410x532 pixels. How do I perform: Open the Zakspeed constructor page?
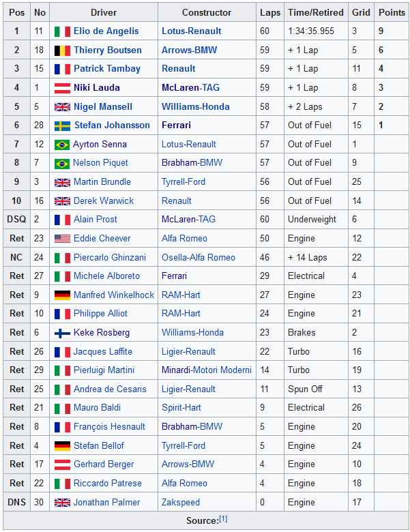click(182, 503)
